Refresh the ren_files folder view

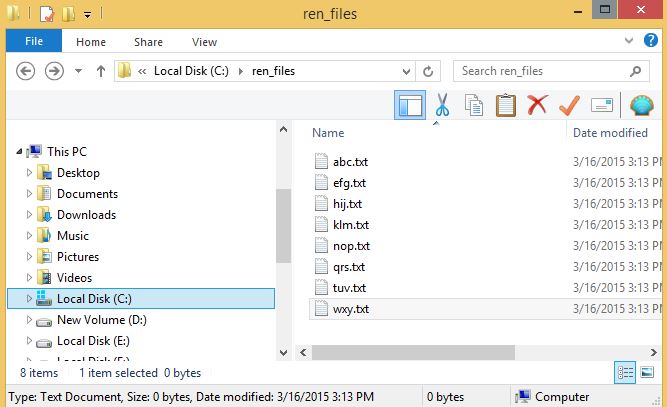(x=428, y=71)
